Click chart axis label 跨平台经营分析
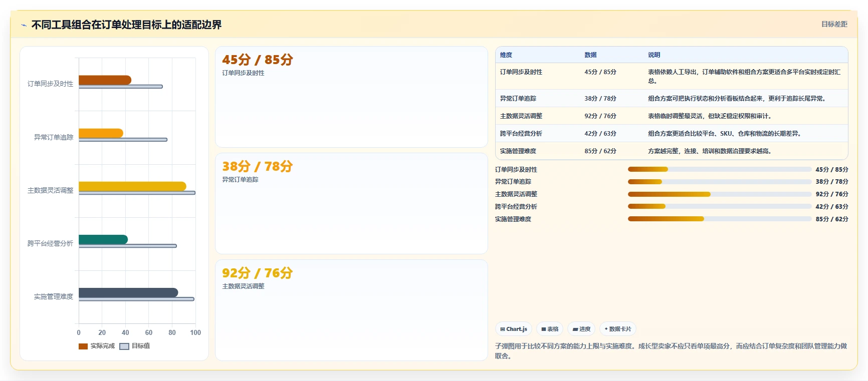The image size is (868, 381). click(50, 243)
